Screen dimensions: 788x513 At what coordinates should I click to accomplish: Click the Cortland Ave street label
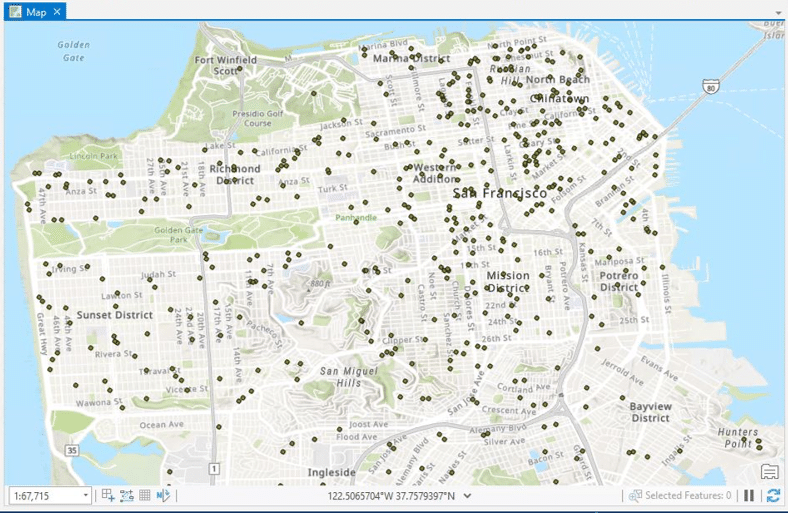tap(524, 388)
